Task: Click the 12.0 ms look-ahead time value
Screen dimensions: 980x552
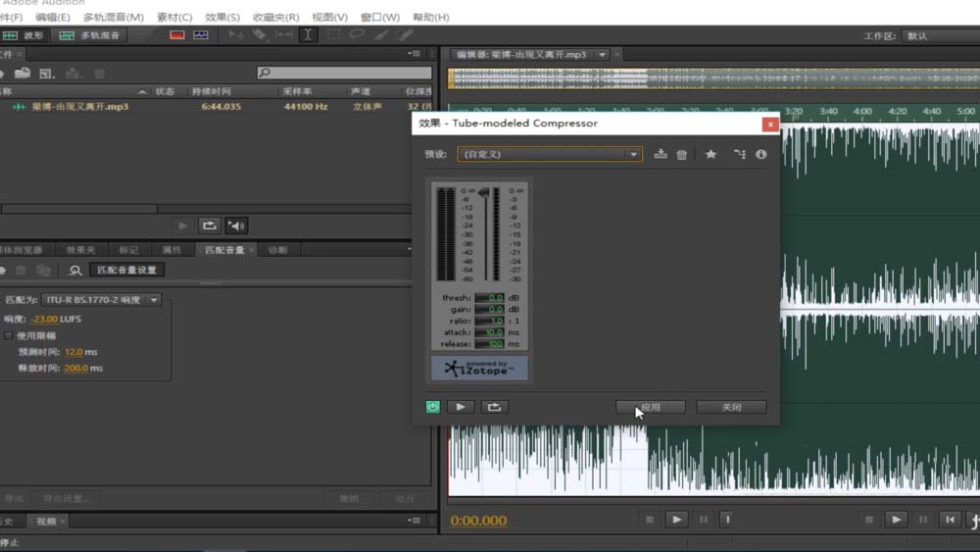Action: [73, 352]
